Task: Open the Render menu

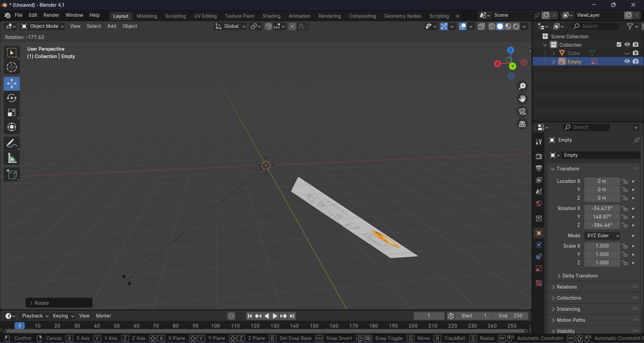Action: (x=51, y=16)
